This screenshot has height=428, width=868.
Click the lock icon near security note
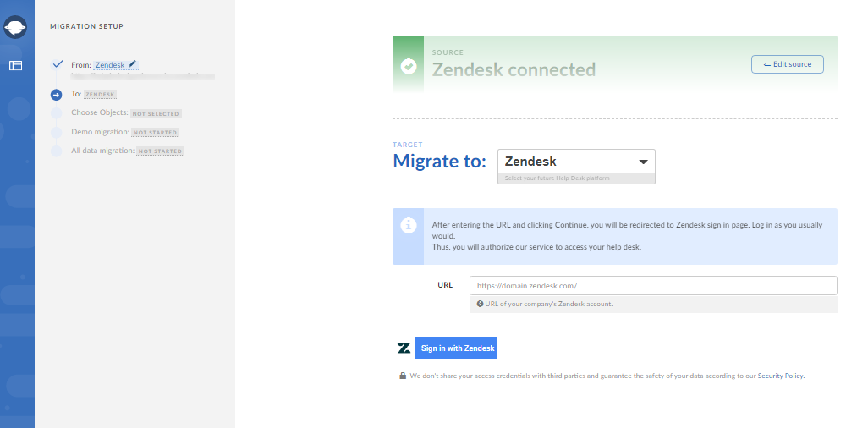click(x=403, y=376)
